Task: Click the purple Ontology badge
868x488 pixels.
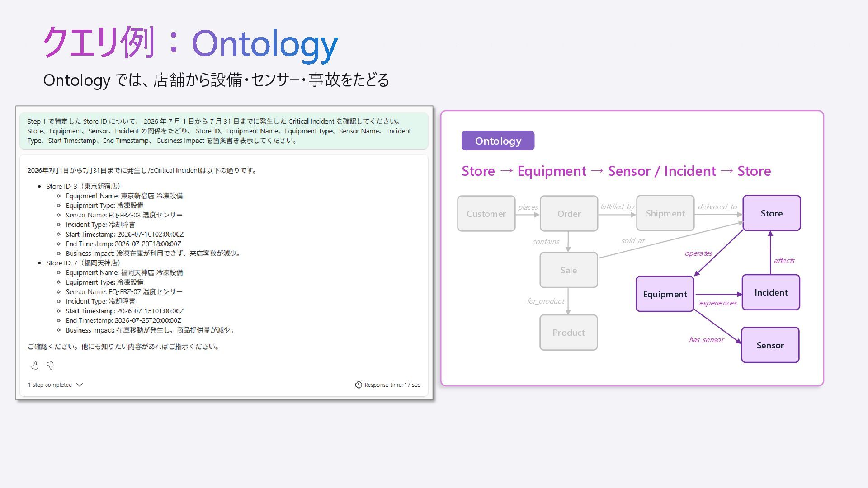Action: [x=498, y=141]
